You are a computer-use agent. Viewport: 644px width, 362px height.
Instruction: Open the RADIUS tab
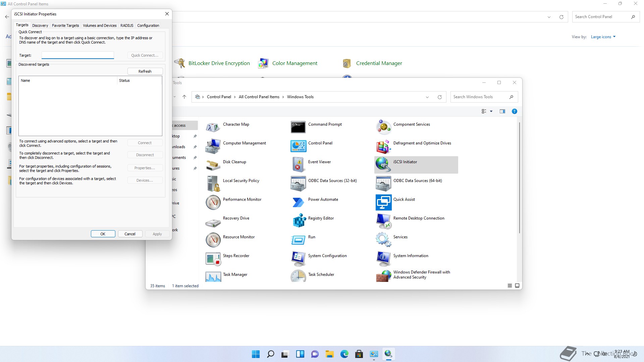(127, 25)
